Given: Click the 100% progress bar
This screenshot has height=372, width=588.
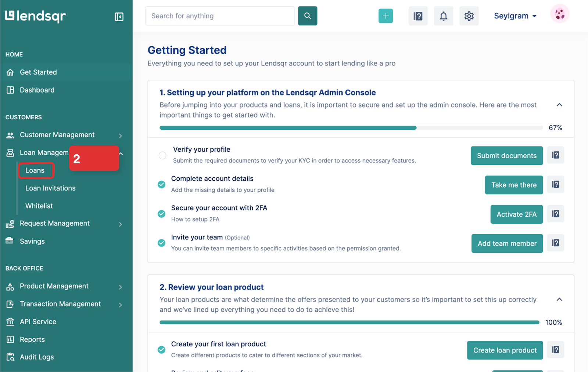Looking at the screenshot, I should click(x=349, y=322).
